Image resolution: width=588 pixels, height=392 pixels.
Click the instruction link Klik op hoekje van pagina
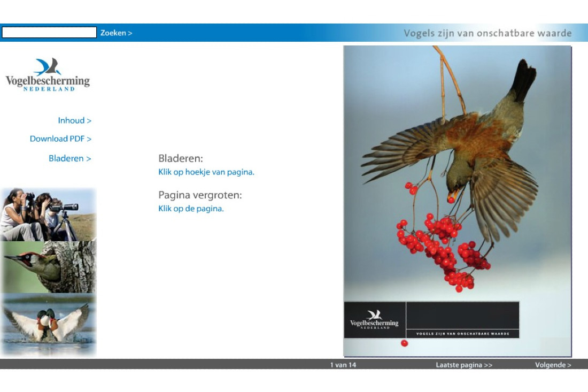coord(206,172)
